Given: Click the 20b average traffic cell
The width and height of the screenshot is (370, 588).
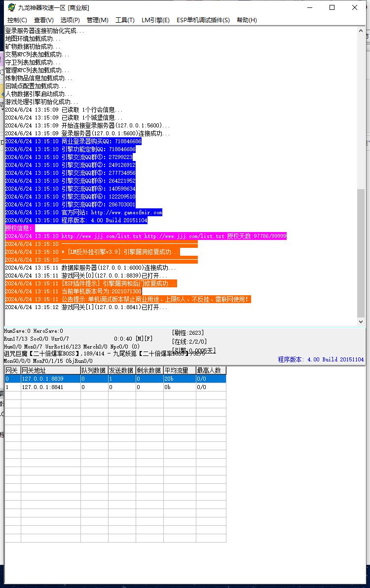Looking at the screenshot, I should point(180,379).
